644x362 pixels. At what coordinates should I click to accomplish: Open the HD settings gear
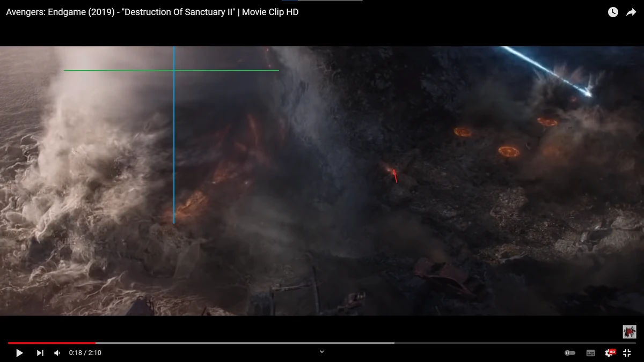tap(610, 353)
